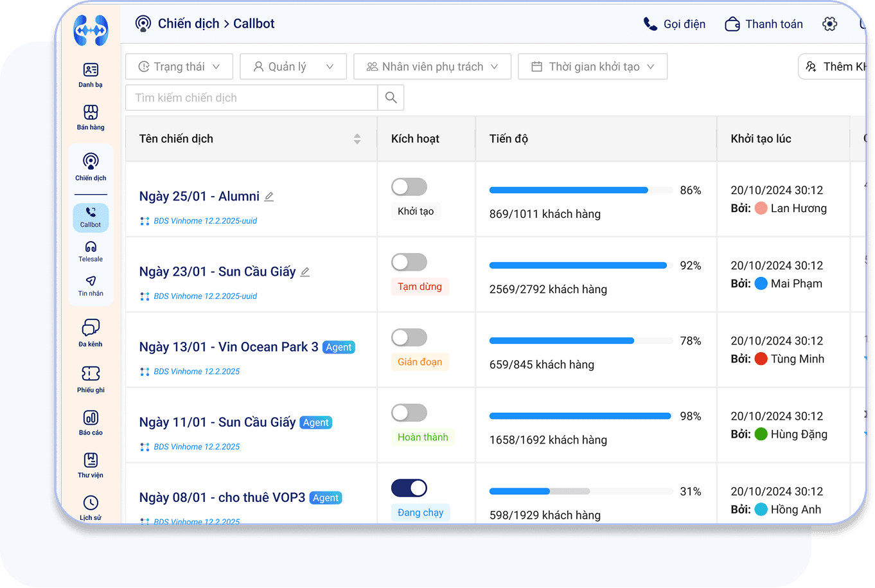Viewport: 875px width, 588px height.
Task: Click the settings gear icon
Action: (829, 24)
